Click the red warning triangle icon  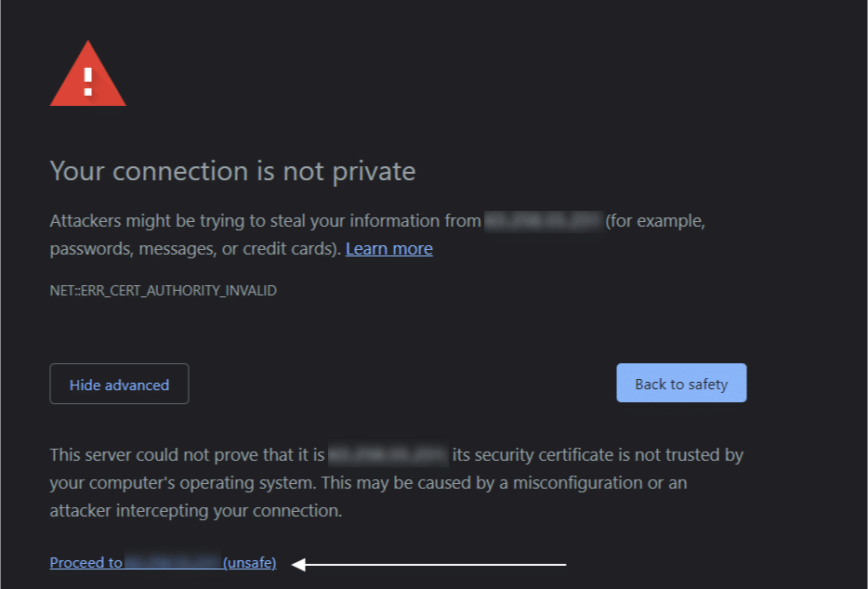point(88,73)
